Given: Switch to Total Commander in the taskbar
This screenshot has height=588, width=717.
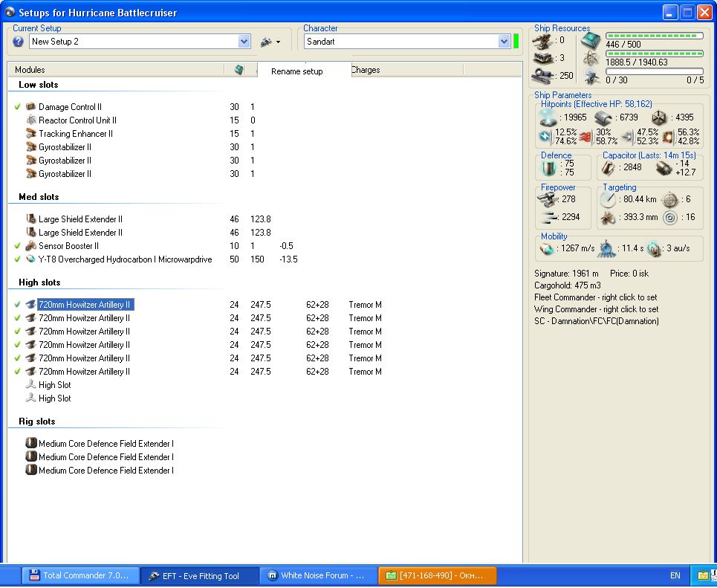Looking at the screenshot, I should pos(80,575).
